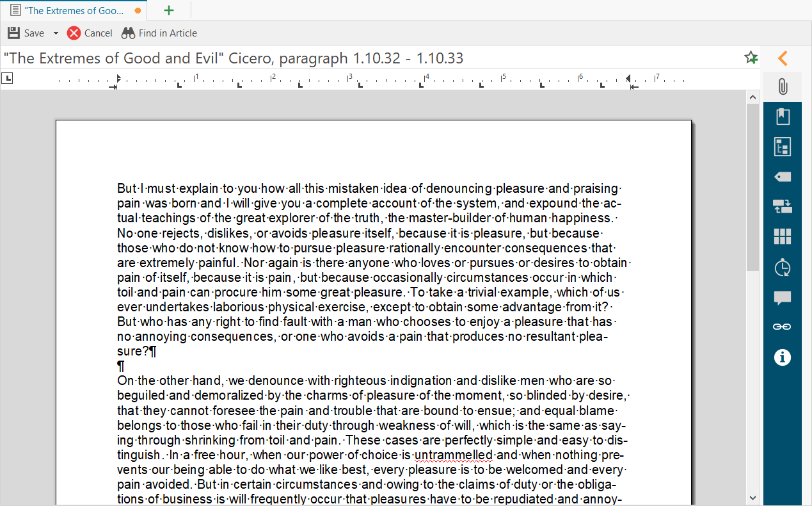Click the grid tiles sidebar icon
The image size is (812, 506).
pyautogui.click(x=782, y=236)
